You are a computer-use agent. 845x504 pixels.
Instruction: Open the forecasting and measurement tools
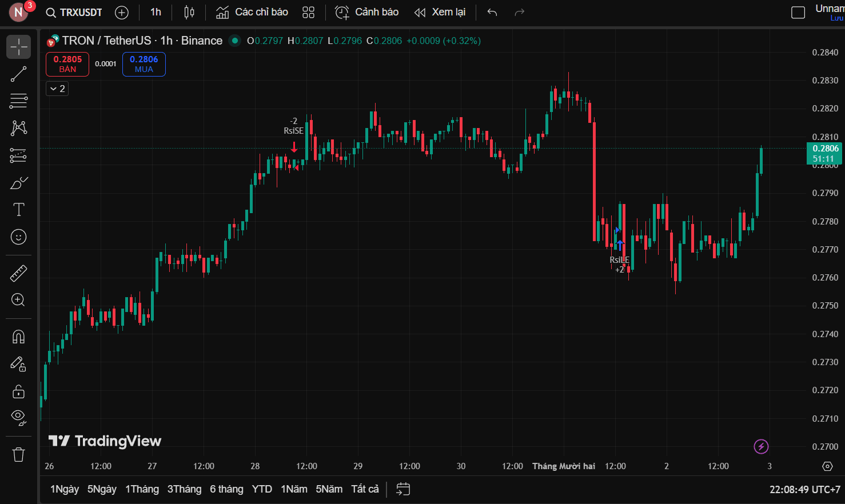(18, 155)
